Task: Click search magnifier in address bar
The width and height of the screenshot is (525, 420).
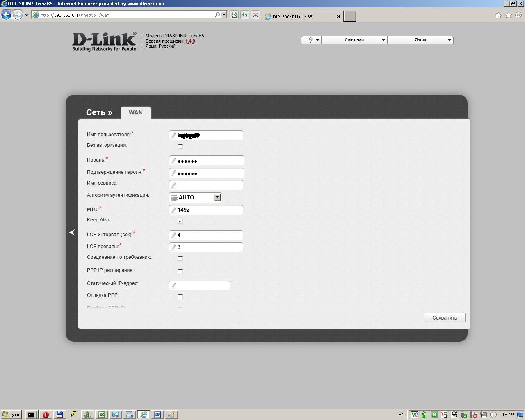Action: click(217, 15)
